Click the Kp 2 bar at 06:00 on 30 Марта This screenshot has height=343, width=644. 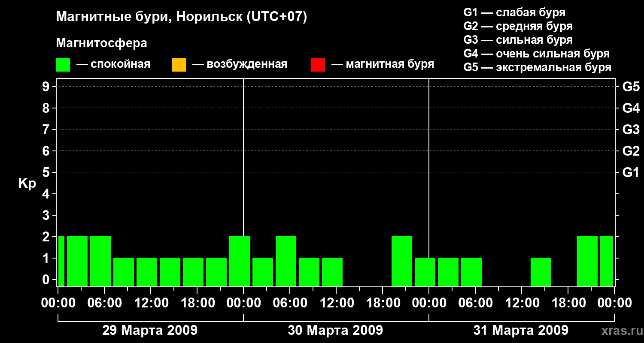click(286, 261)
